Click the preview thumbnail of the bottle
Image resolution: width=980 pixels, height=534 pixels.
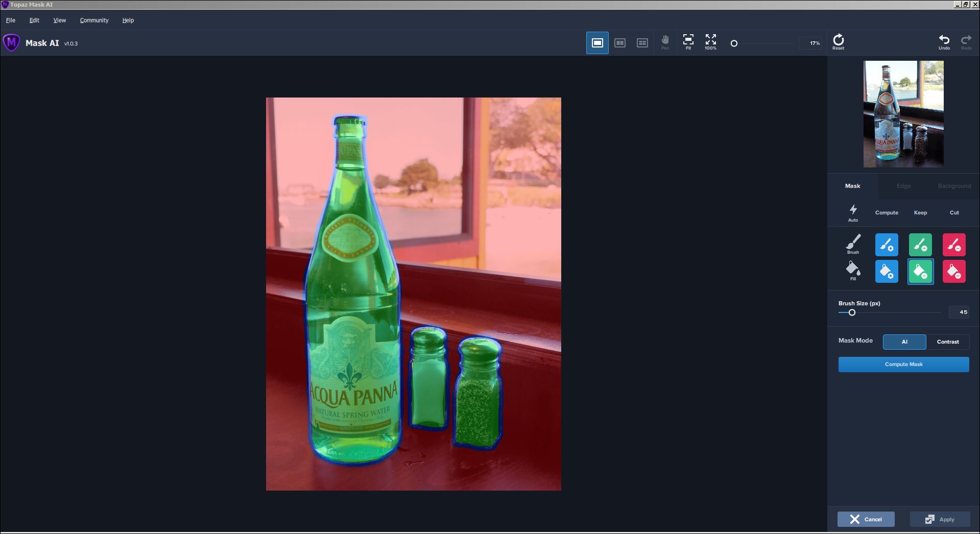pyautogui.click(x=903, y=114)
